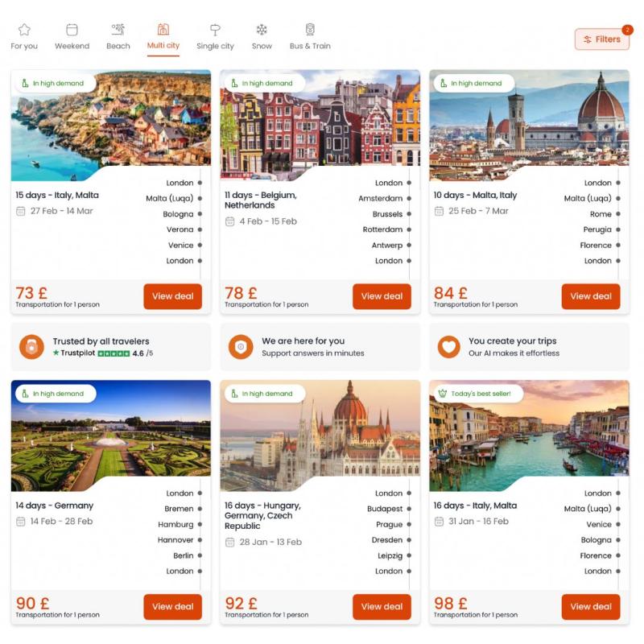Click the shield icon for We are here for you
The width and height of the screenshot is (644, 644).
pos(241,347)
